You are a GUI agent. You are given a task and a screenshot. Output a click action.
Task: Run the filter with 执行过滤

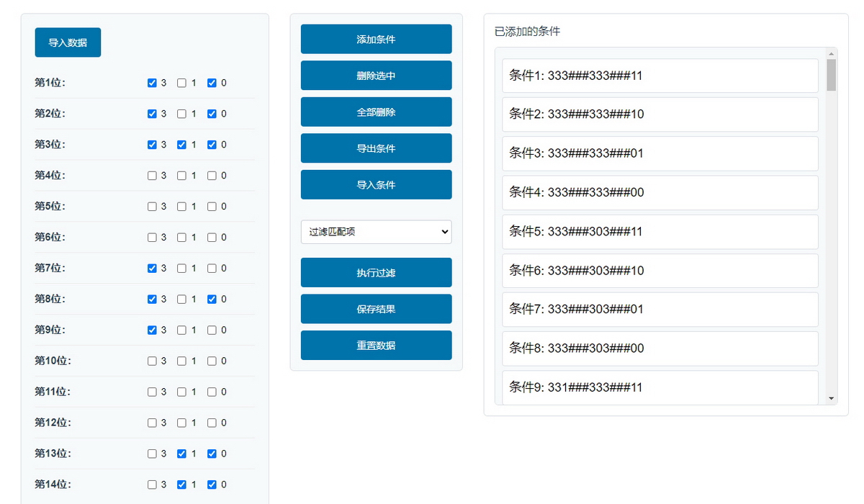coord(376,273)
